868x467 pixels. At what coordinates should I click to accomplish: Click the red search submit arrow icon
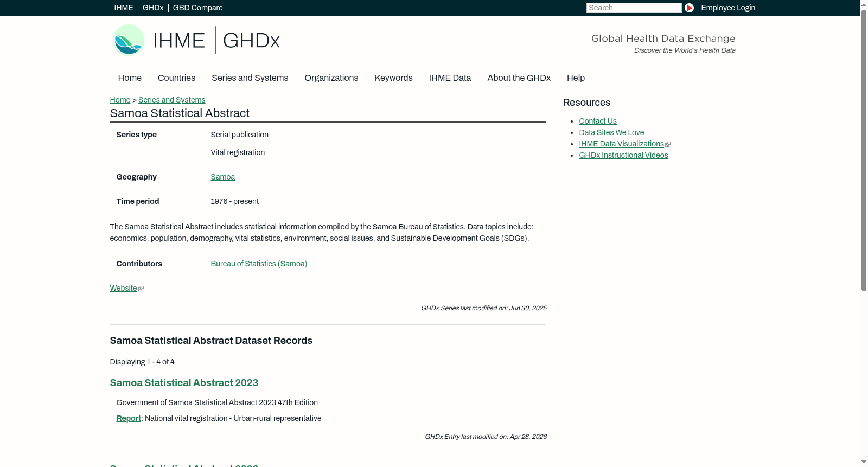[x=689, y=8]
